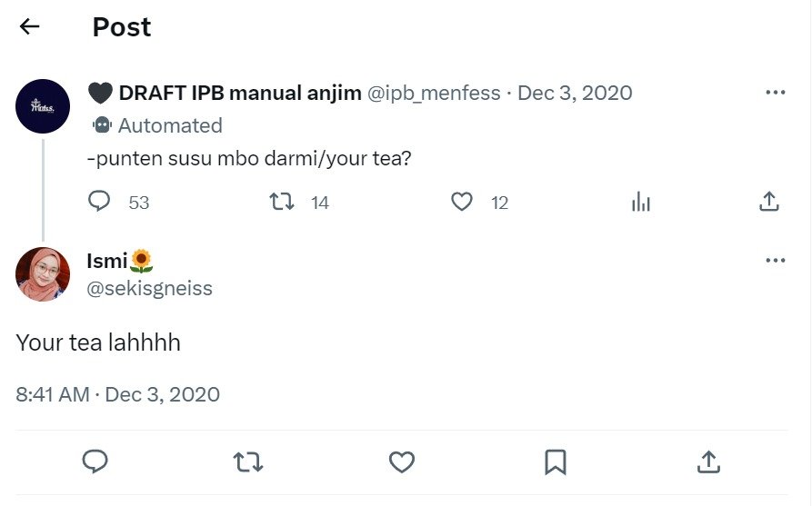This screenshot has width=812, height=506.
Task: Reply to Ismi's post
Action: click(95, 462)
